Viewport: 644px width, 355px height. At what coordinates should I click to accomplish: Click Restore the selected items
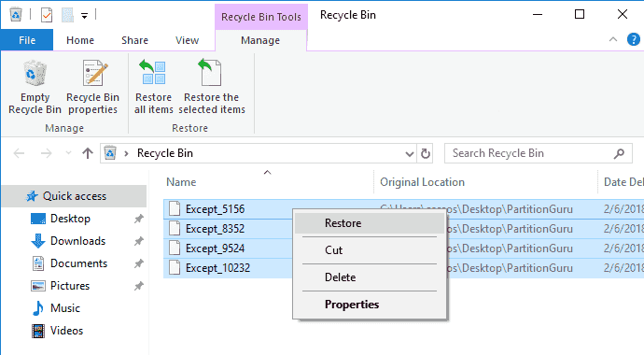[x=212, y=87]
